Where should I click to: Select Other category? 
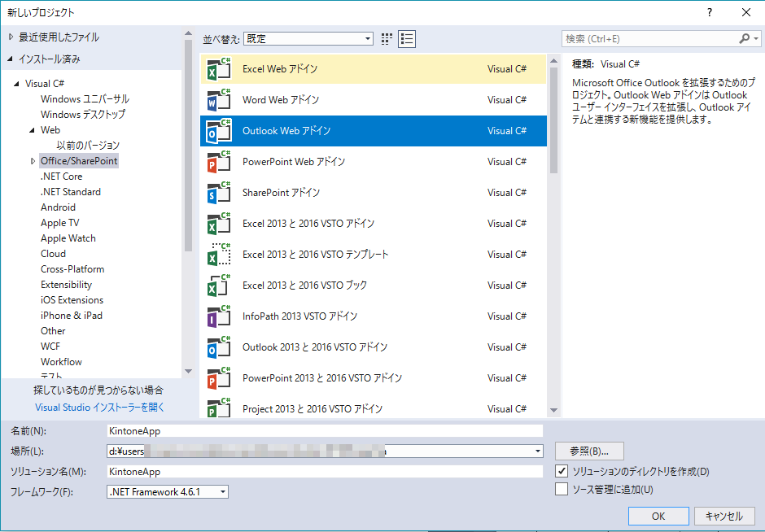pyautogui.click(x=53, y=330)
